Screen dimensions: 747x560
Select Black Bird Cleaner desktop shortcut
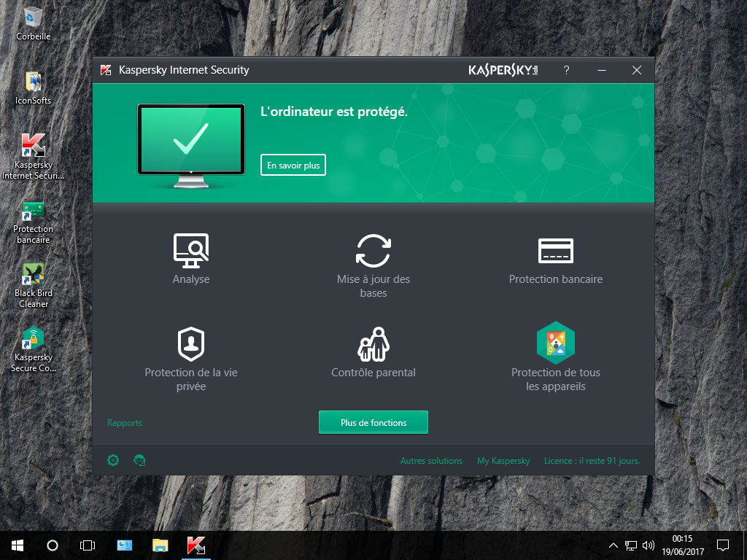point(34,286)
